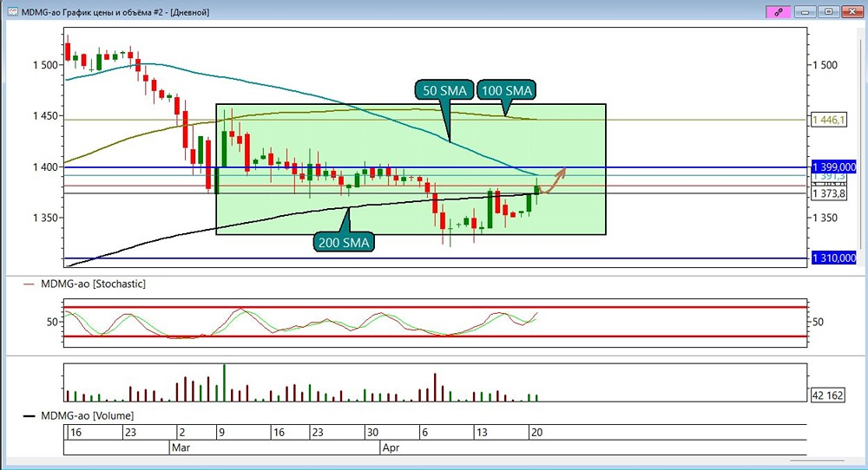Select the 1 310,000 blue price label
The width and height of the screenshot is (868, 470).
(833, 258)
